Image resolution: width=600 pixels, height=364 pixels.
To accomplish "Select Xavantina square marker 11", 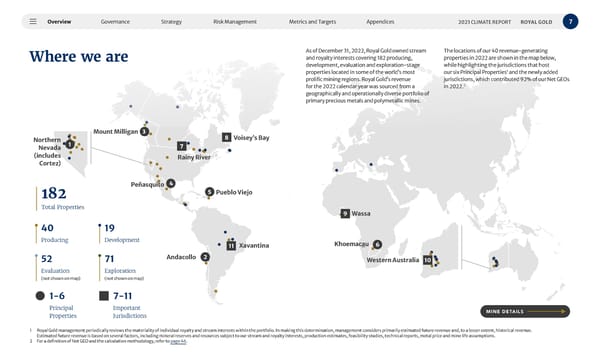I will [231, 246].
